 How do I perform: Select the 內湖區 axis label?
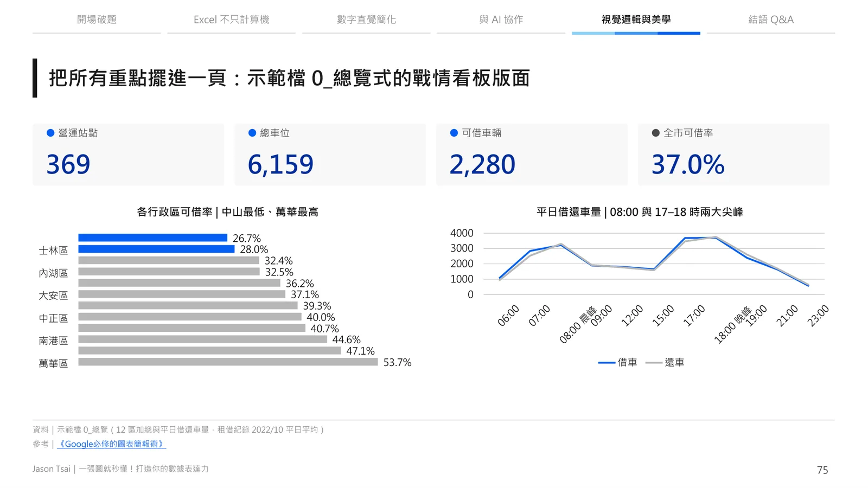pos(53,273)
